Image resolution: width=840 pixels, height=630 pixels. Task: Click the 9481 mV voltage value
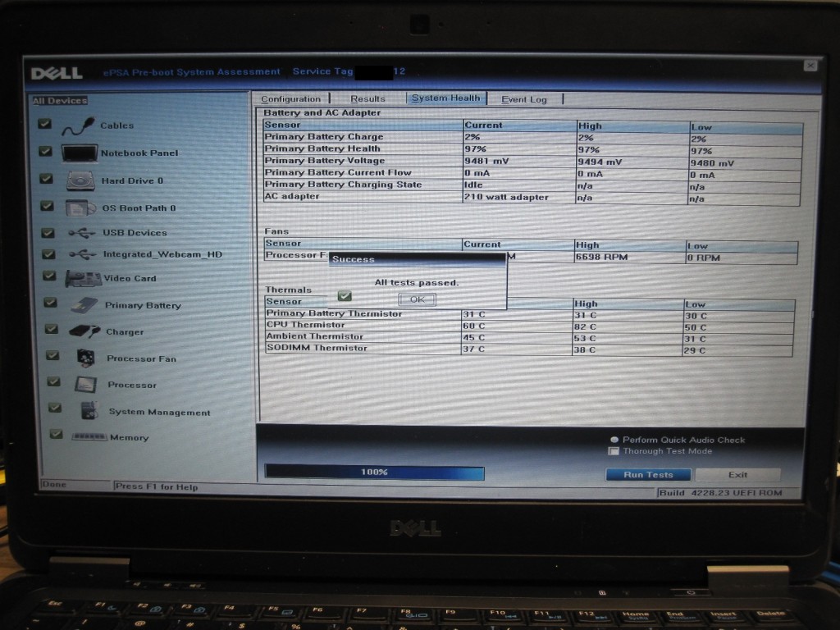coord(486,161)
